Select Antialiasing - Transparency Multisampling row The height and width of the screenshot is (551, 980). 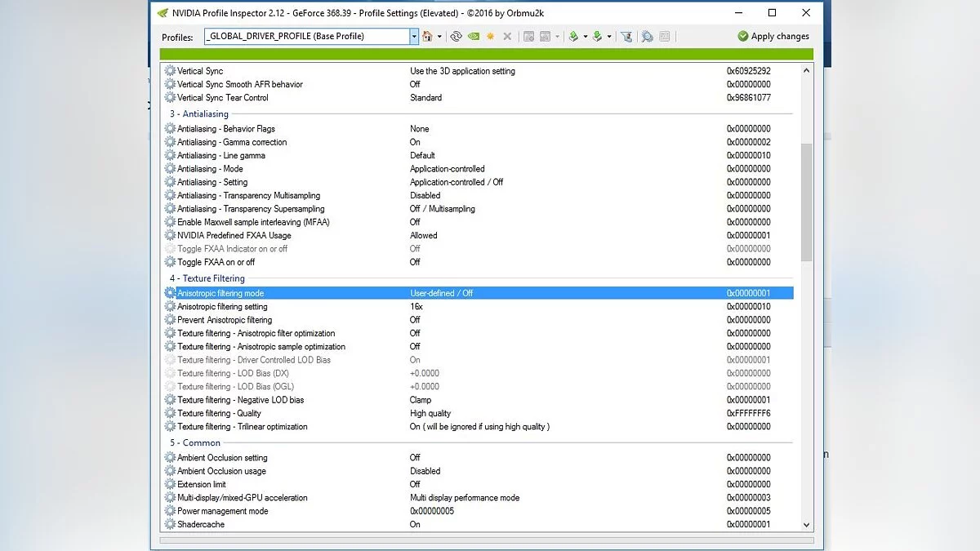478,195
